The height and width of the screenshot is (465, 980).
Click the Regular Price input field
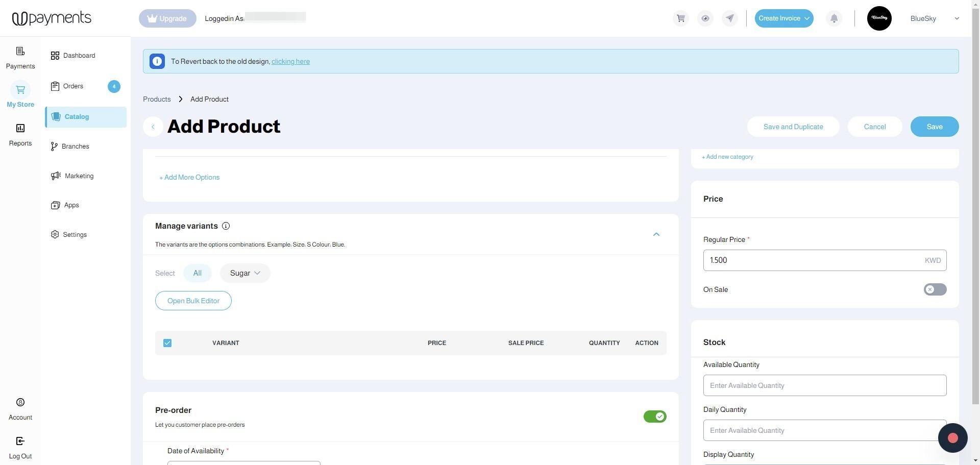point(825,260)
